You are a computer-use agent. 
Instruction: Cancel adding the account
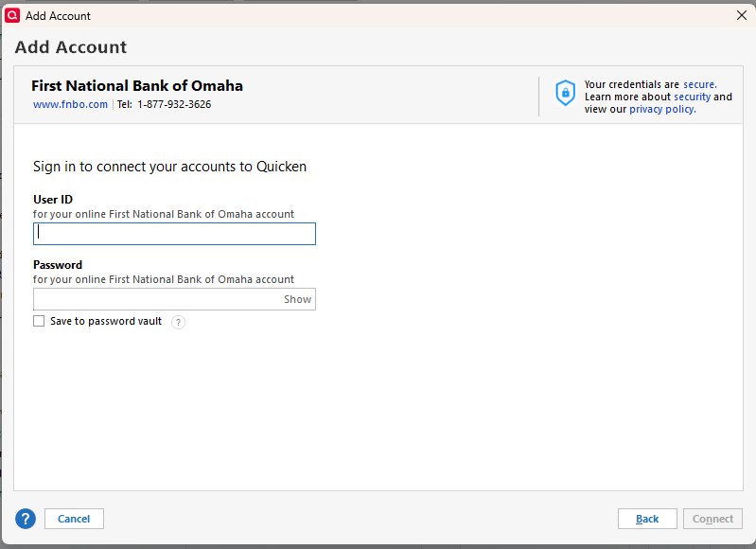pos(74,519)
